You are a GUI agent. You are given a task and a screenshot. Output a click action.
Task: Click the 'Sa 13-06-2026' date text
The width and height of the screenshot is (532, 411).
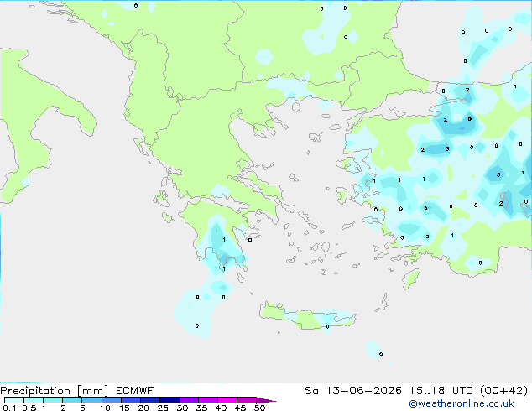(x=353, y=391)
